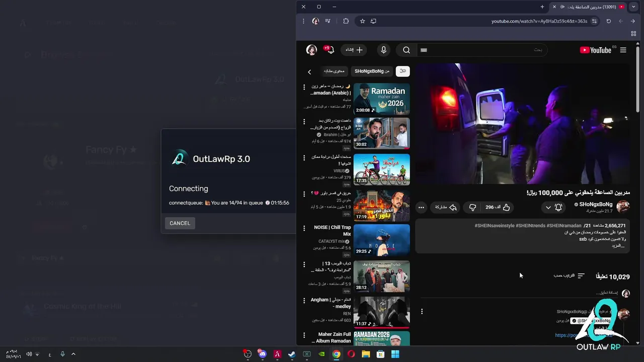
Task: Open Chrome three-dot menu
Action: (x=303, y=21)
